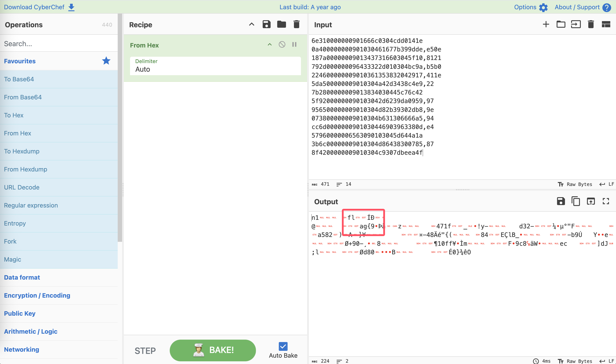This screenshot has width=616, height=364.
Task: Click the Last build: A year ago text
Action: pyautogui.click(x=310, y=7)
